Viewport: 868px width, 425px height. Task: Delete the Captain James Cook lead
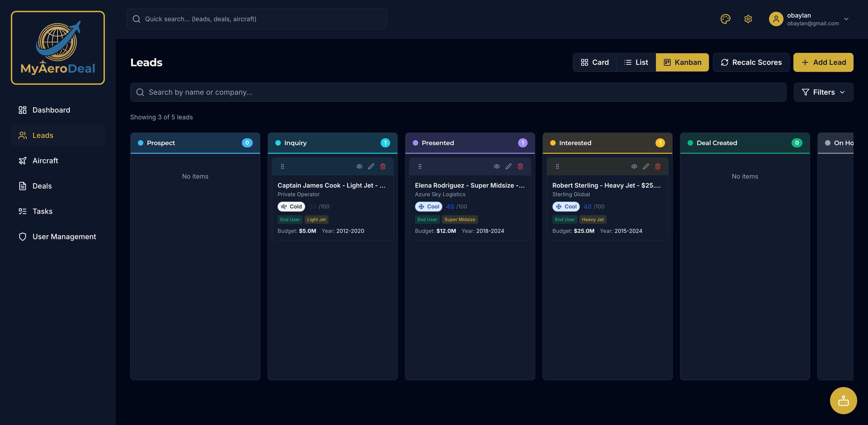(x=382, y=166)
